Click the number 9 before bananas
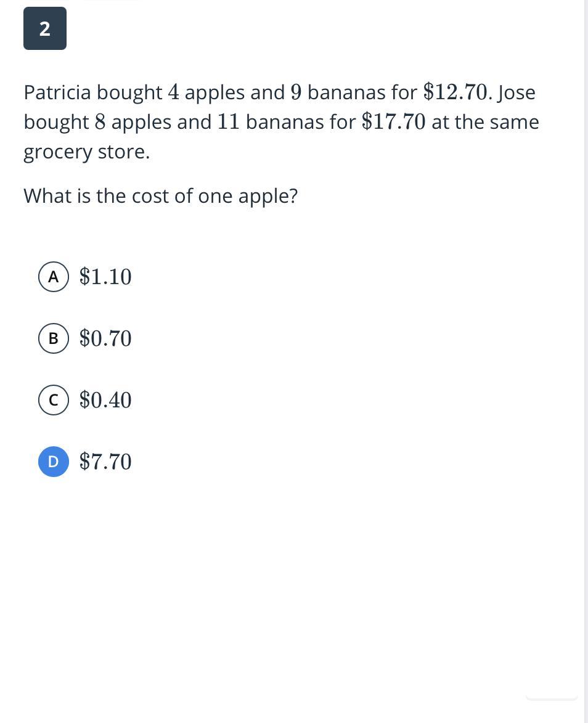Viewport: 588px width, 723px height. [296, 92]
